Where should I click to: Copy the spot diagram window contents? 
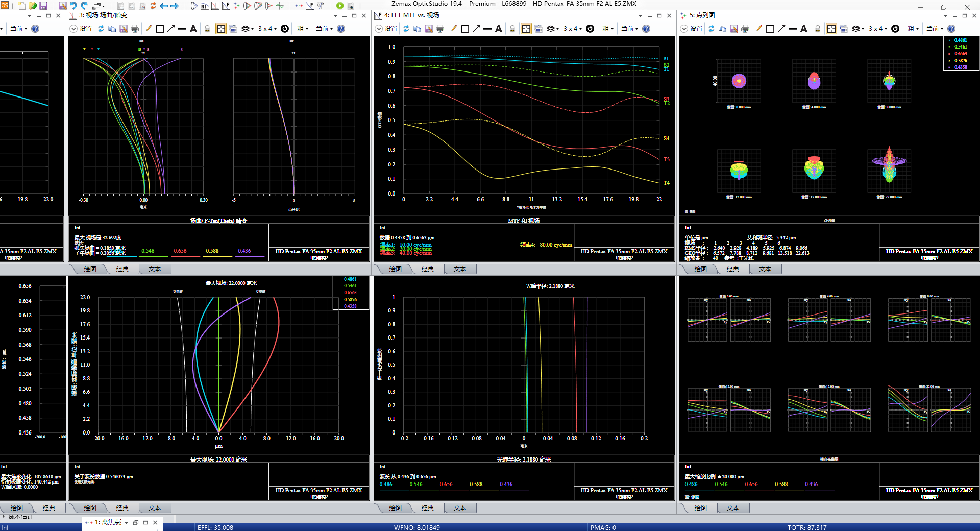point(723,29)
